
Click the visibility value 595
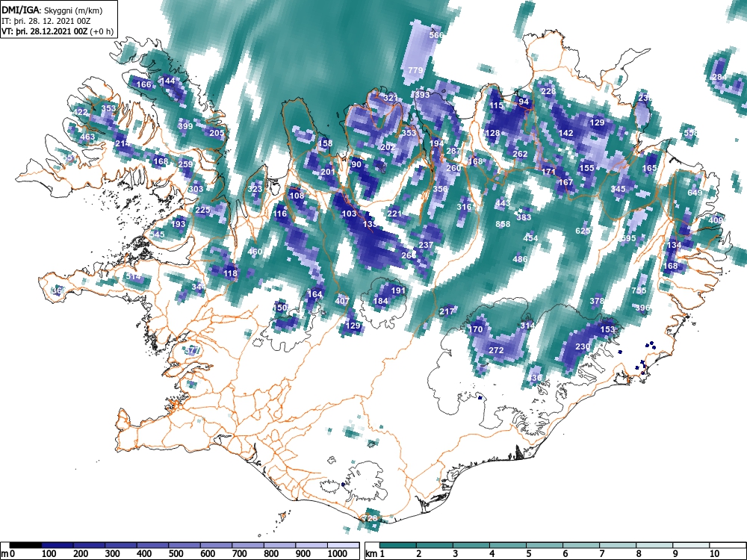click(x=628, y=237)
